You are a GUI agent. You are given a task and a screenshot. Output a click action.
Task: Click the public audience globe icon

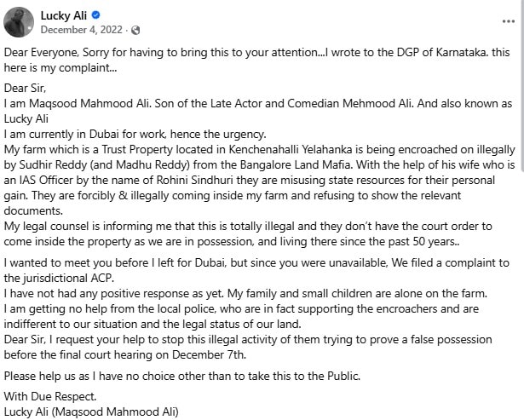[136, 31]
